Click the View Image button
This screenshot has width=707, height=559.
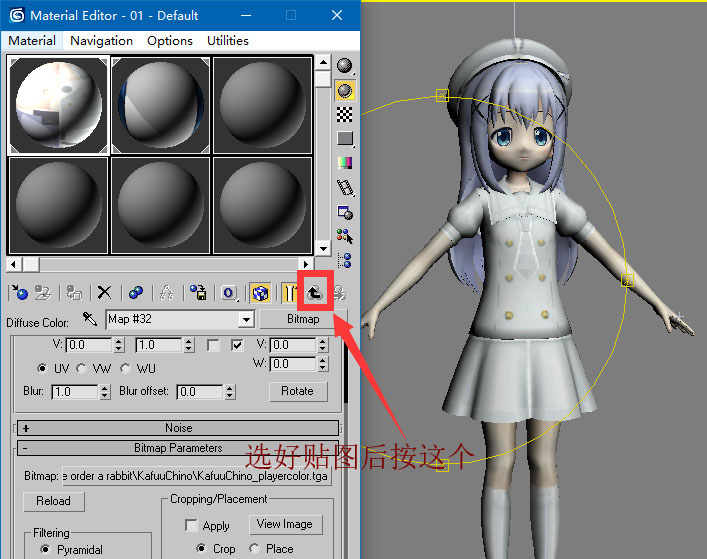[284, 524]
